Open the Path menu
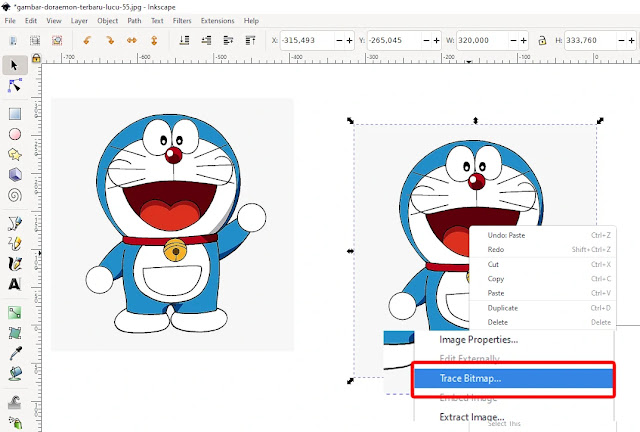Viewport: 640px width, 432px height. click(x=134, y=20)
